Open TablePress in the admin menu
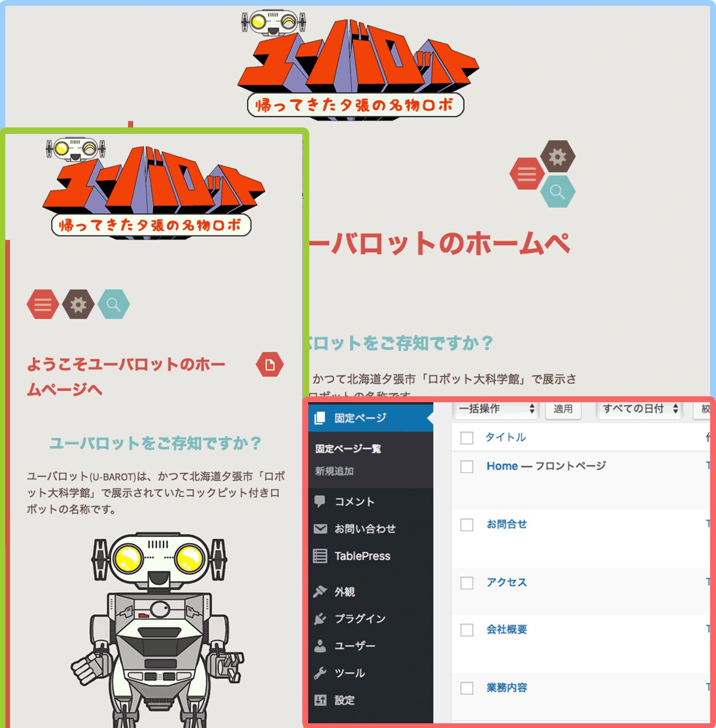 pos(371,556)
